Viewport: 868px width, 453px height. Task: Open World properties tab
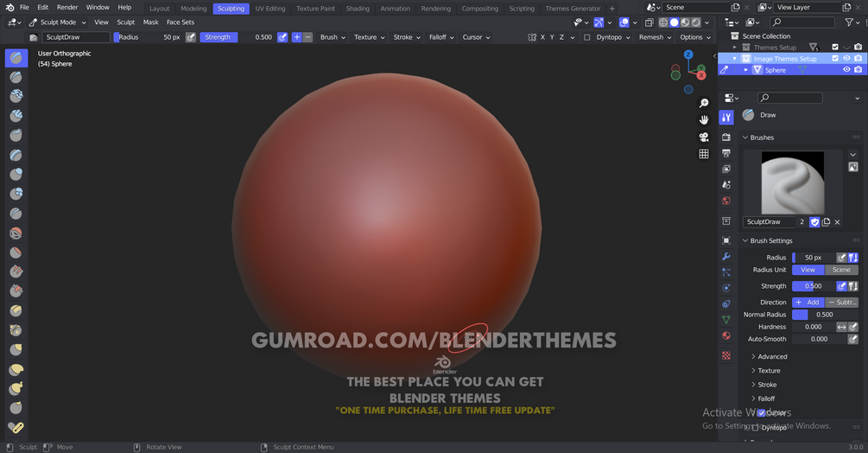[726, 201]
